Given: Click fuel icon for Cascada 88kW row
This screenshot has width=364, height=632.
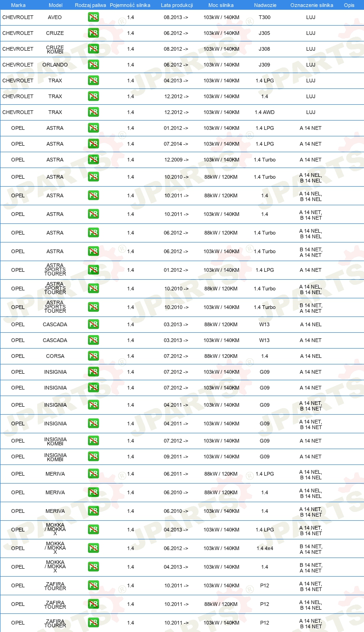Looking at the screenshot, I should click(x=93, y=324).
